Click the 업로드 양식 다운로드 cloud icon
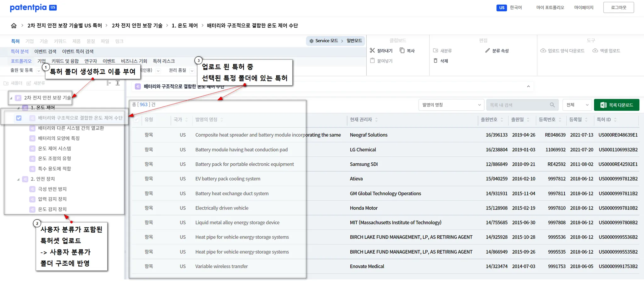 [x=543, y=50]
